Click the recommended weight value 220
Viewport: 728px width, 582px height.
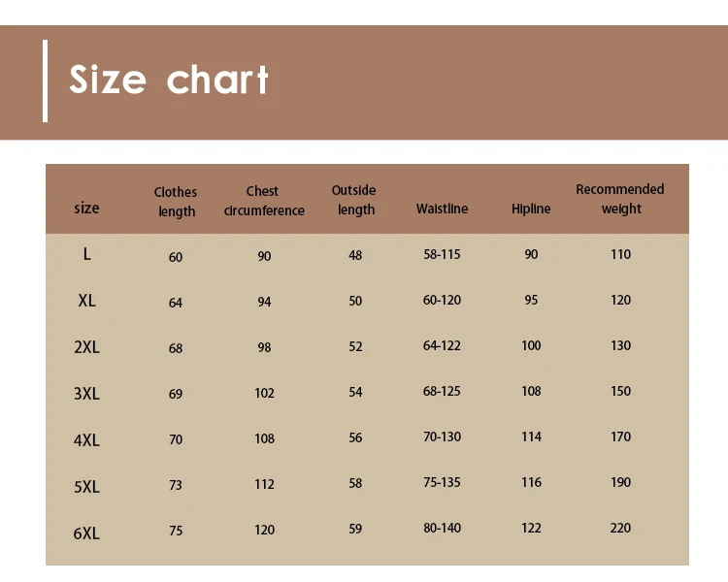tap(620, 528)
